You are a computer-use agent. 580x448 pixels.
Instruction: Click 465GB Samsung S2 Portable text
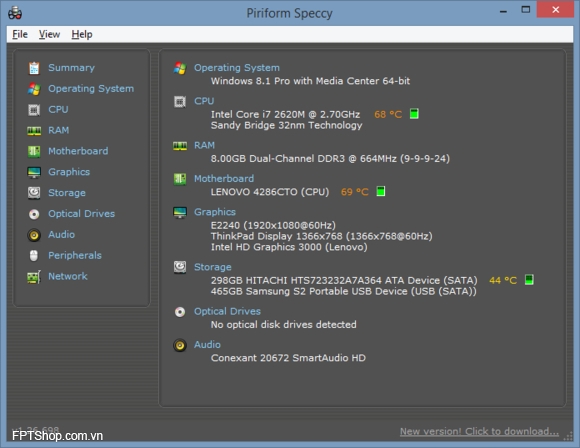[344, 292]
